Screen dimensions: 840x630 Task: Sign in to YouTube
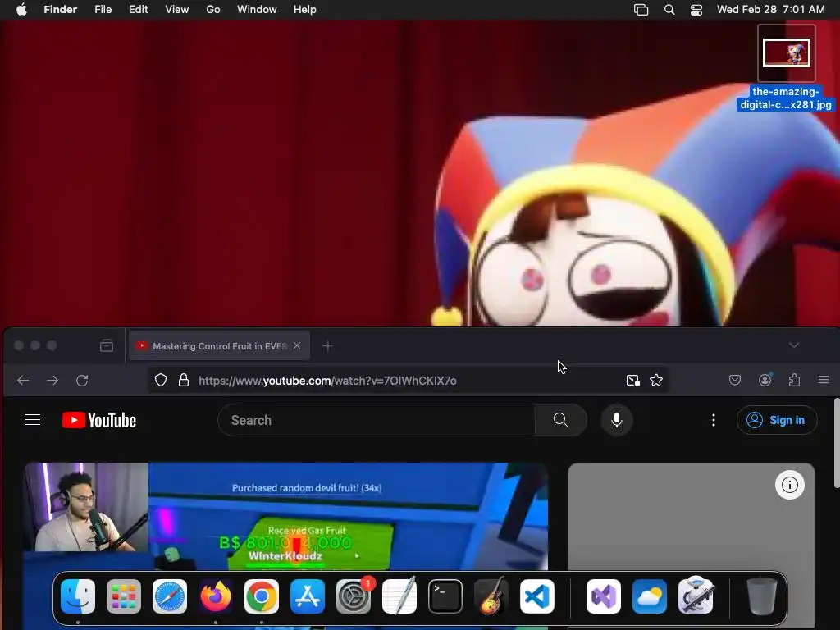777,420
